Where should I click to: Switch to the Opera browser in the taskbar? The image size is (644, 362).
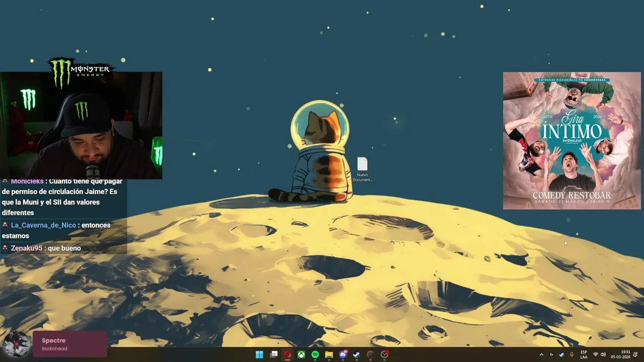click(287, 354)
